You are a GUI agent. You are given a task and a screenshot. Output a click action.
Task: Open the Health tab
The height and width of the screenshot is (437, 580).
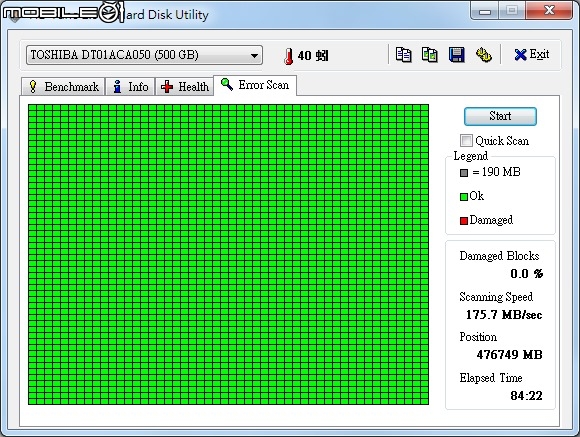[x=184, y=87]
